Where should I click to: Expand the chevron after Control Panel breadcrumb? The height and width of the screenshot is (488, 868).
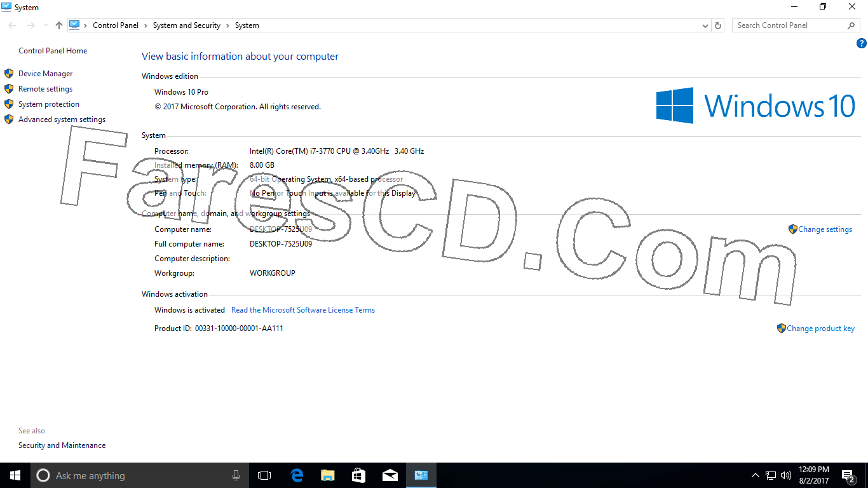click(x=146, y=25)
